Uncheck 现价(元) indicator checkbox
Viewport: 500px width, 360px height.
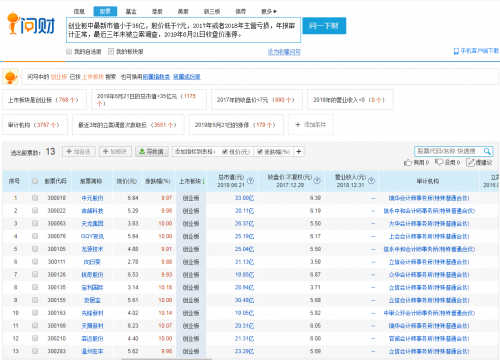[x=225, y=152]
